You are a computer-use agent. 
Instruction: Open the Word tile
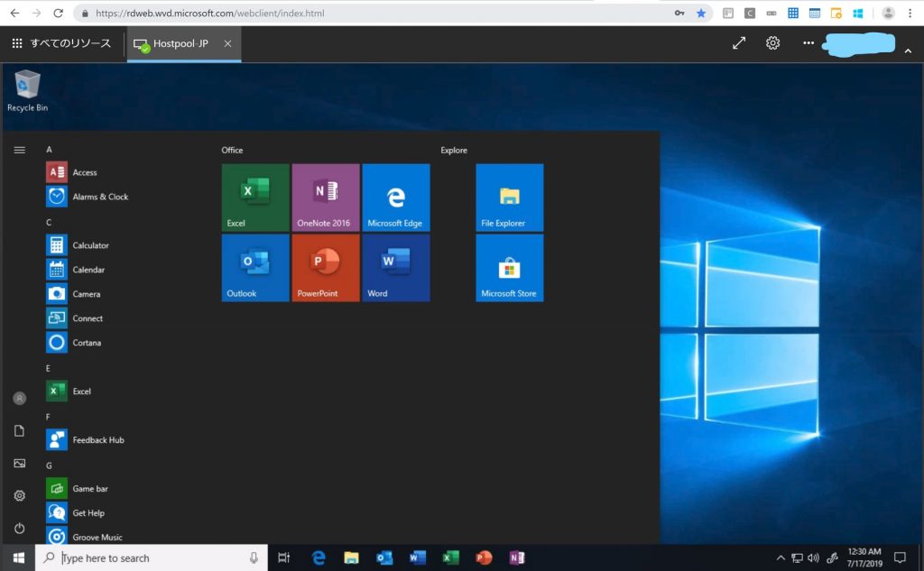396,268
